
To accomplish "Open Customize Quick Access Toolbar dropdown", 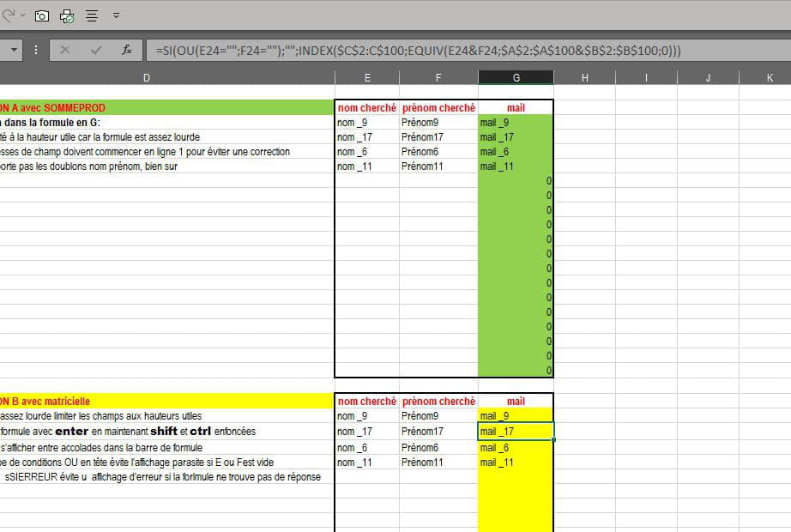I will [116, 16].
